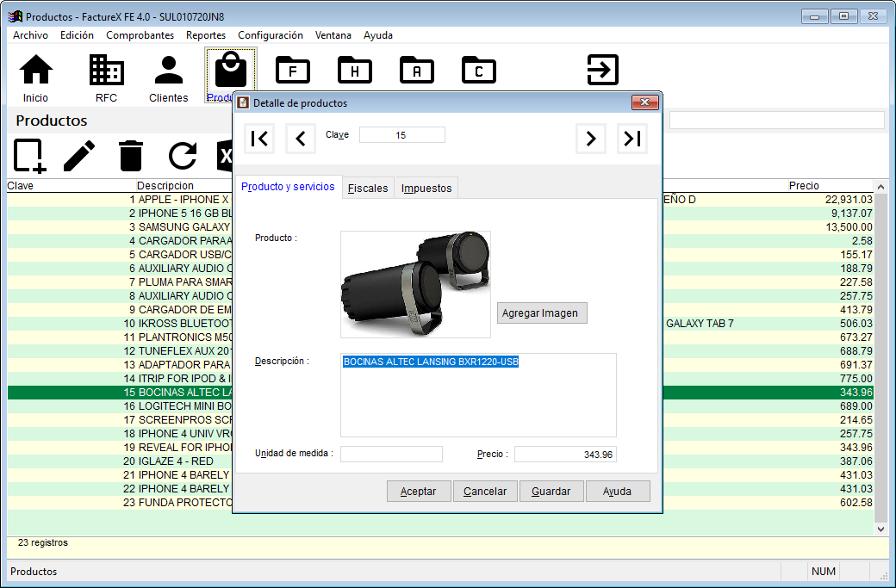Switch to the Fiscales tab
The image size is (896, 588).
point(368,189)
